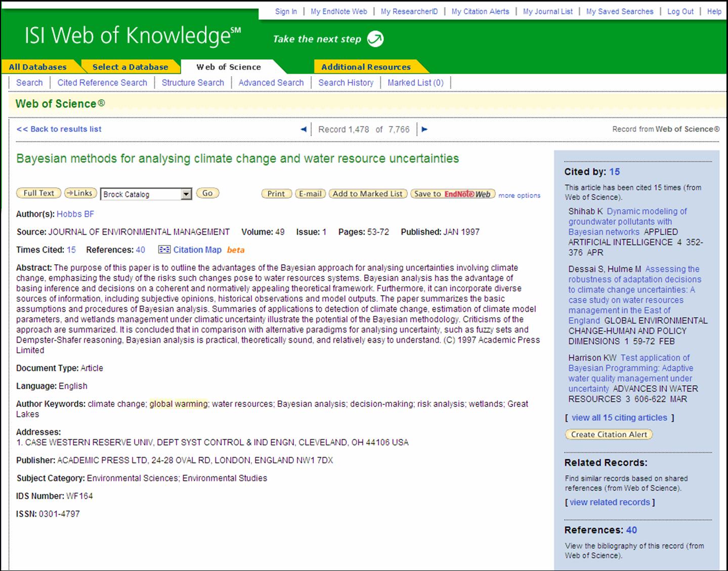The height and width of the screenshot is (571, 728).
Task: Go to the previous record arrow
Action: pyautogui.click(x=304, y=129)
